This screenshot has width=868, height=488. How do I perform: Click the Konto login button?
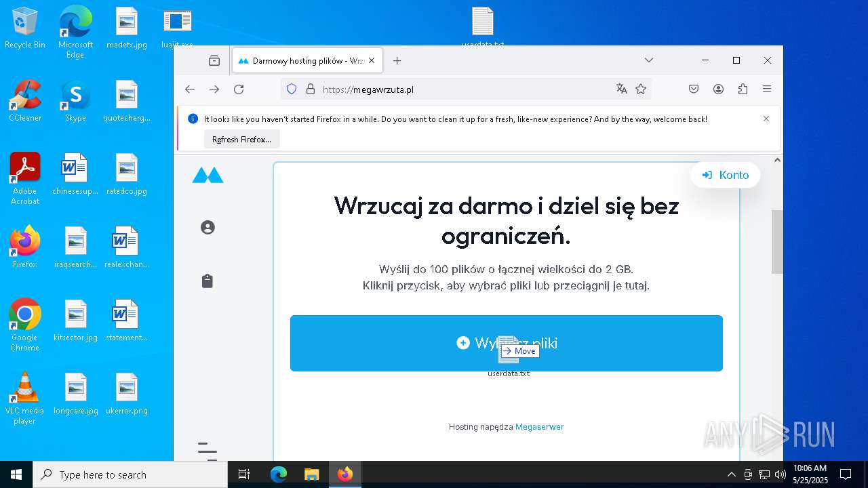pyautogui.click(x=726, y=175)
